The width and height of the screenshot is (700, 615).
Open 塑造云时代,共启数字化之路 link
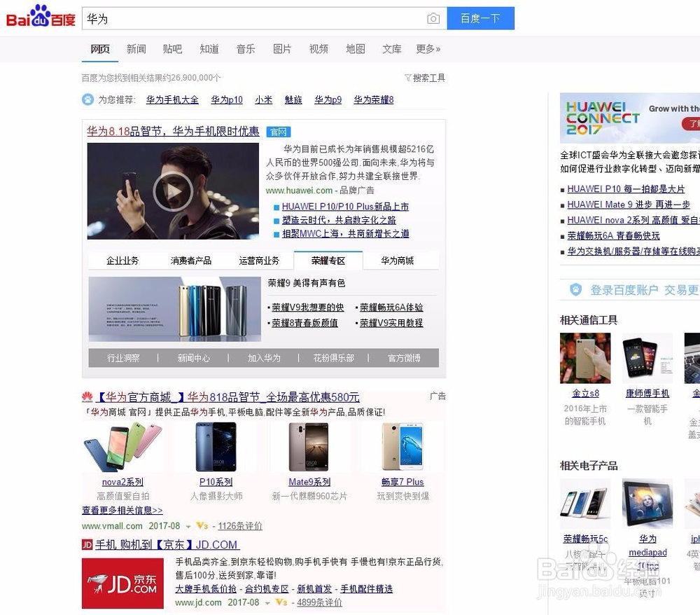pyautogui.click(x=339, y=220)
